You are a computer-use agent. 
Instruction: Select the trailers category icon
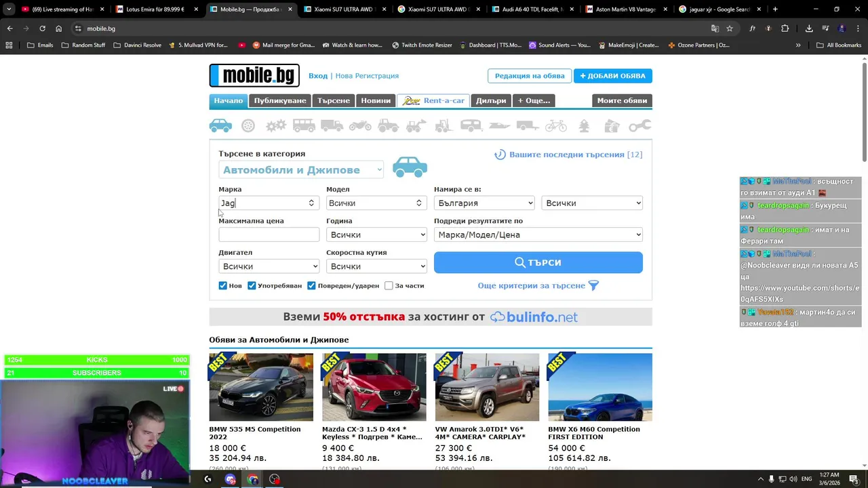point(528,126)
